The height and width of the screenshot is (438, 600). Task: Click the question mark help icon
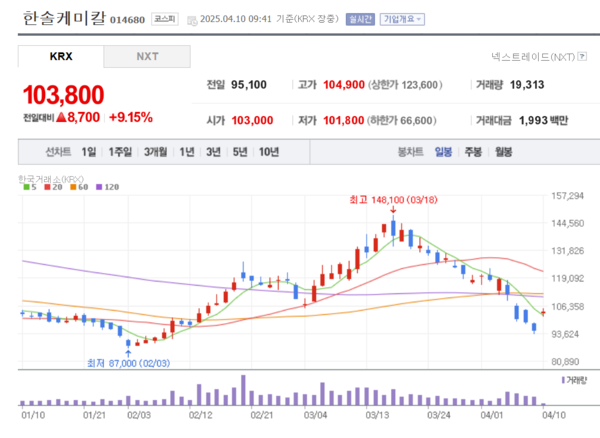tap(582, 57)
